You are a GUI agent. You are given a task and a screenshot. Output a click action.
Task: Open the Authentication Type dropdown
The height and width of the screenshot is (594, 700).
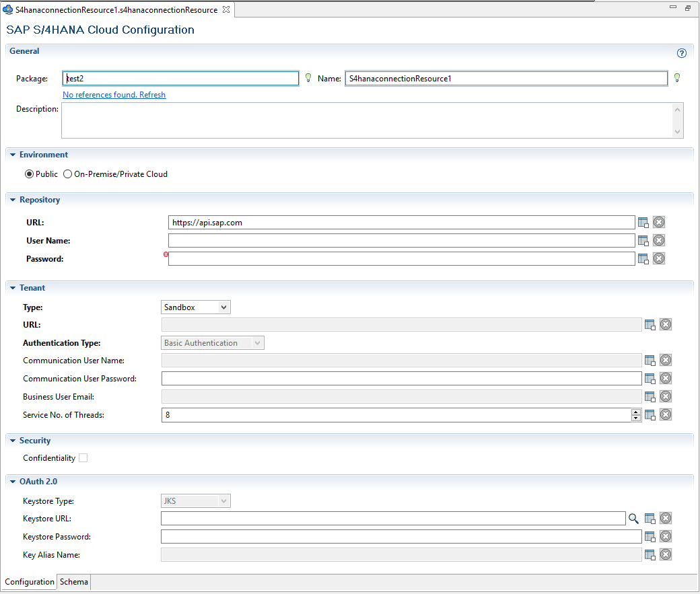(213, 343)
